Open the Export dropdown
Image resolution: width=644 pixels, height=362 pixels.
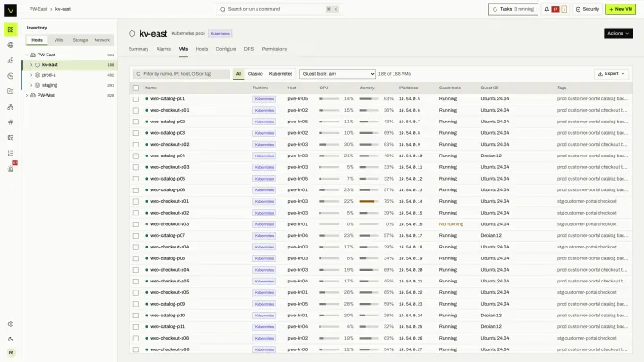pos(611,74)
